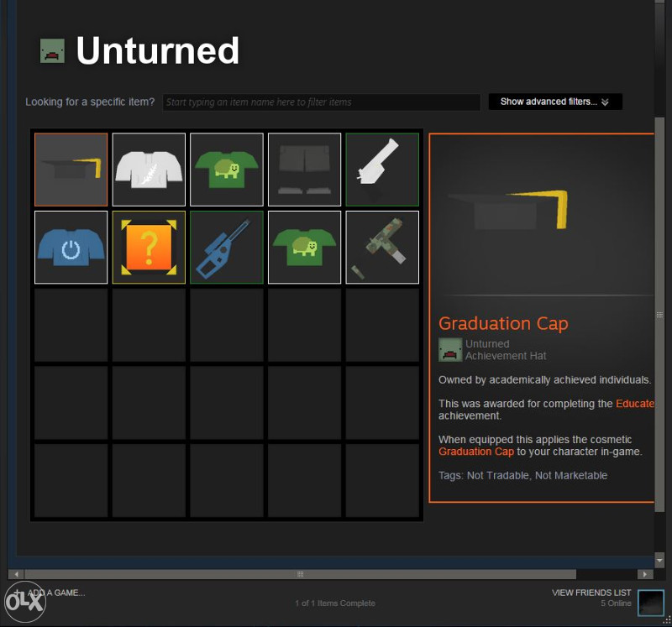Click the Unturned zombie icon beside the title
The image size is (672, 627).
(x=52, y=51)
